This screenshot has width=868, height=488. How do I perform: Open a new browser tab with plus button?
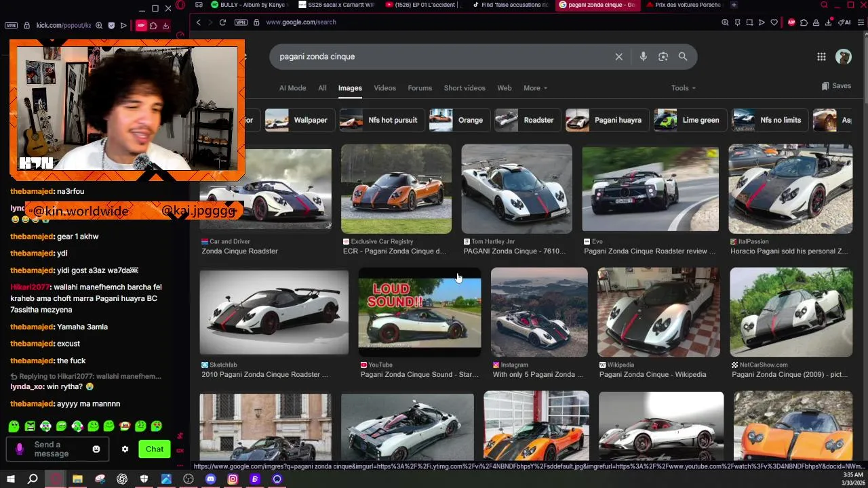point(734,5)
